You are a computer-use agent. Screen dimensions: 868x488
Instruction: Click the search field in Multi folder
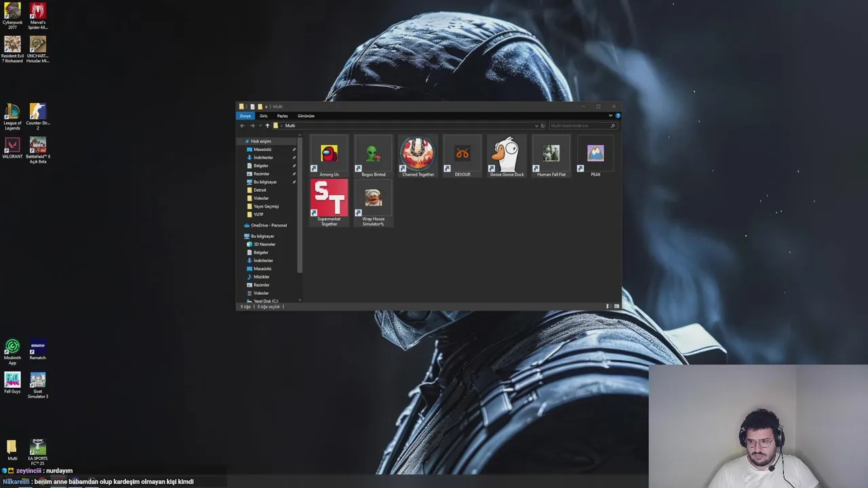pyautogui.click(x=582, y=125)
